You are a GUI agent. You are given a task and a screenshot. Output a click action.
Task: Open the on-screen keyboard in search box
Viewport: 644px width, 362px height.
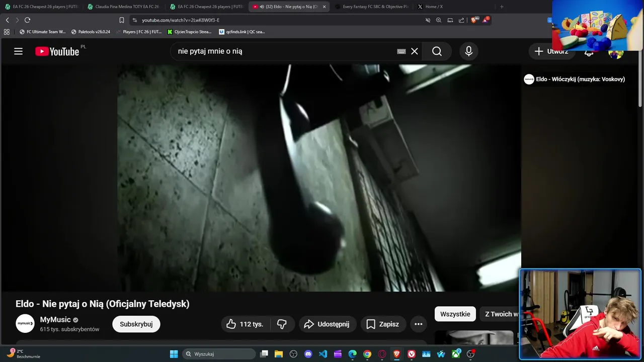coord(401,51)
